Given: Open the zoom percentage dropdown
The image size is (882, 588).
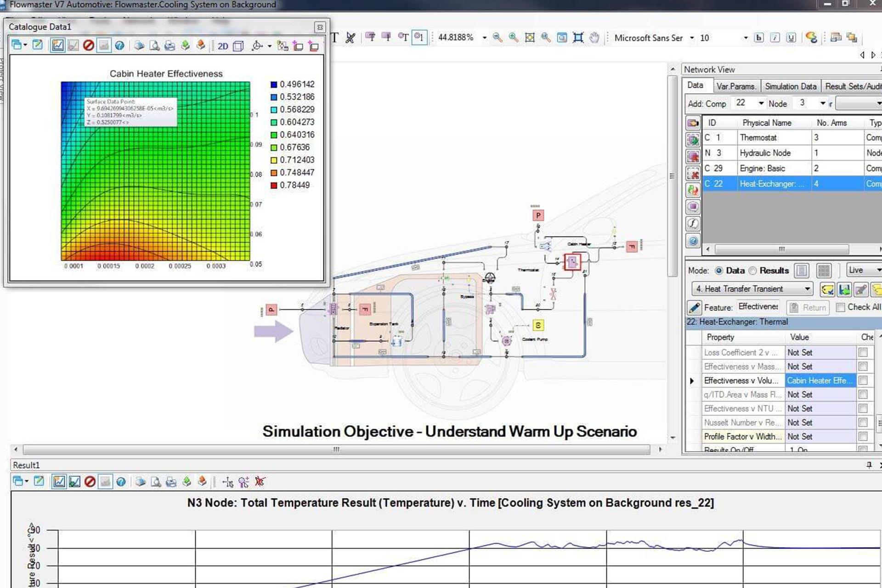Looking at the screenshot, I should (x=484, y=38).
